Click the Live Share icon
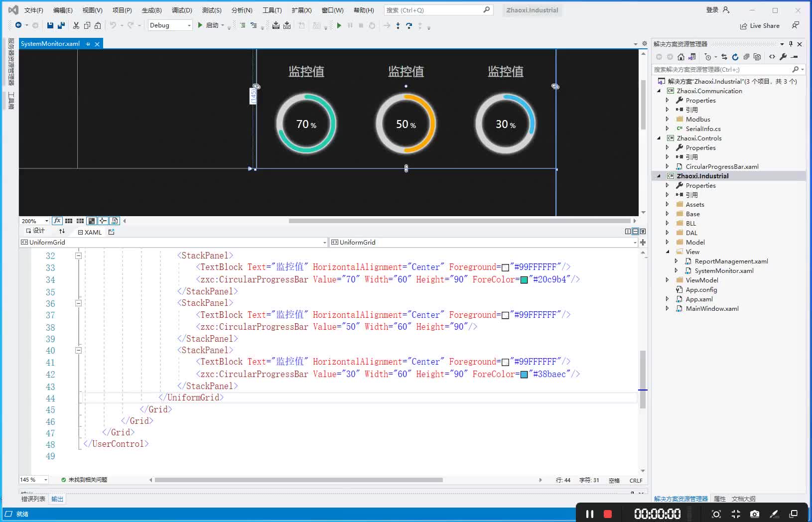This screenshot has height=522, width=812. pyautogui.click(x=743, y=26)
